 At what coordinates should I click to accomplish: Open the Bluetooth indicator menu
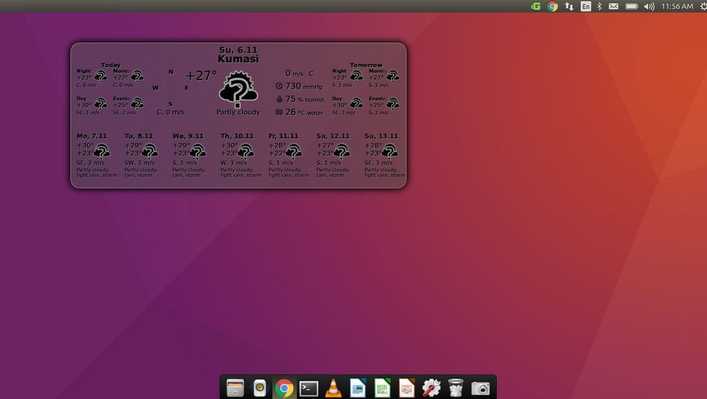click(599, 6)
